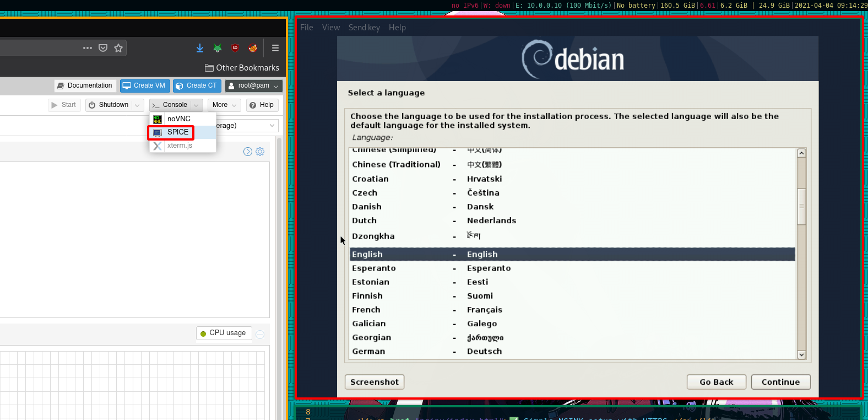The width and height of the screenshot is (868, 420).
Task: Open Firefox downloads arrow icon
Action: [200, 48]
